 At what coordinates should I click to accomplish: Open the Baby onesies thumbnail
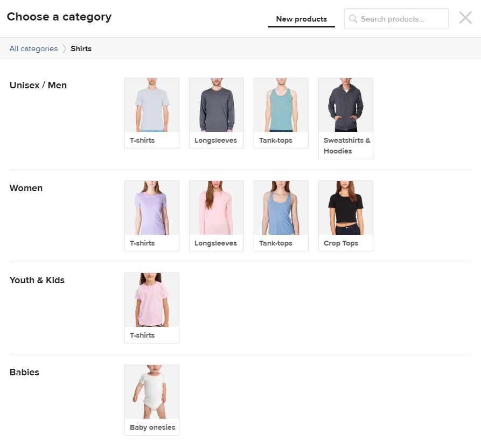pyautogui.click(x=152, y=392)
